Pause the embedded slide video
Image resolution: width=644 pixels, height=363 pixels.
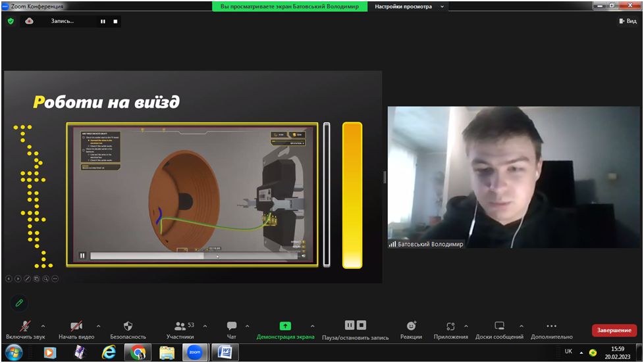click(x=82, y=256)
